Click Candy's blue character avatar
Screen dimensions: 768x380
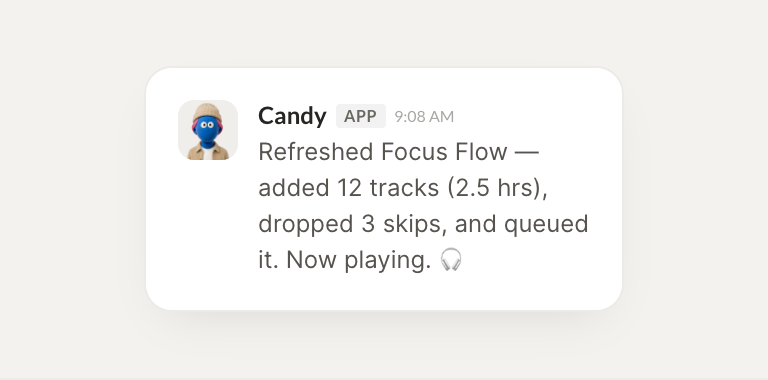point(208,130)
